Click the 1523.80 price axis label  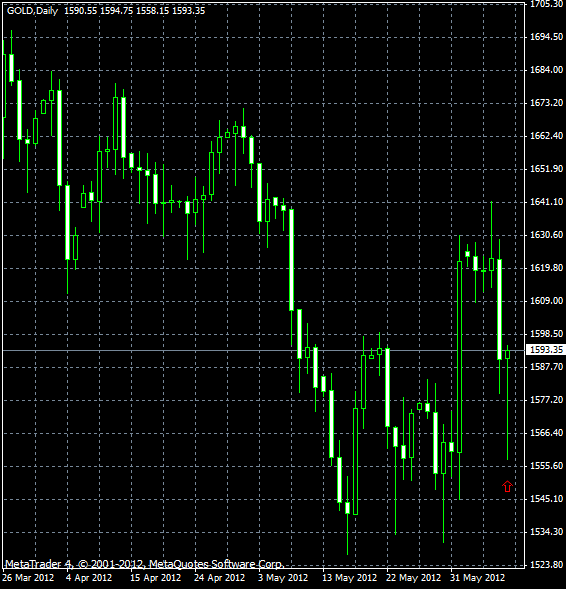coord(546,565)
